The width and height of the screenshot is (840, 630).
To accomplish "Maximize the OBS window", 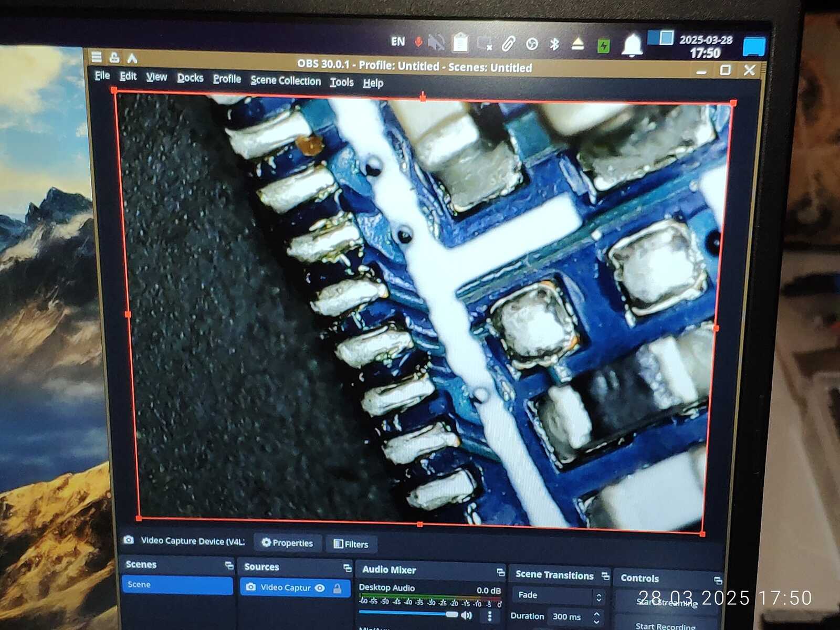I will [x=725, y=69].
